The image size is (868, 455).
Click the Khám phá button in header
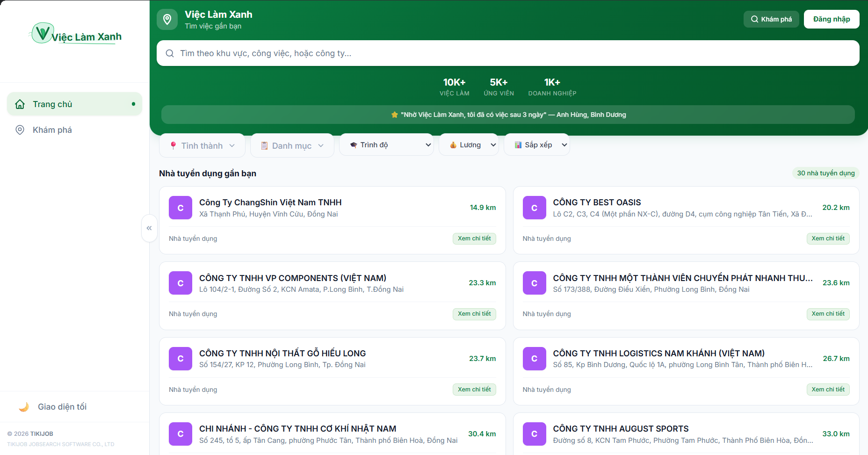click(771, 19)
